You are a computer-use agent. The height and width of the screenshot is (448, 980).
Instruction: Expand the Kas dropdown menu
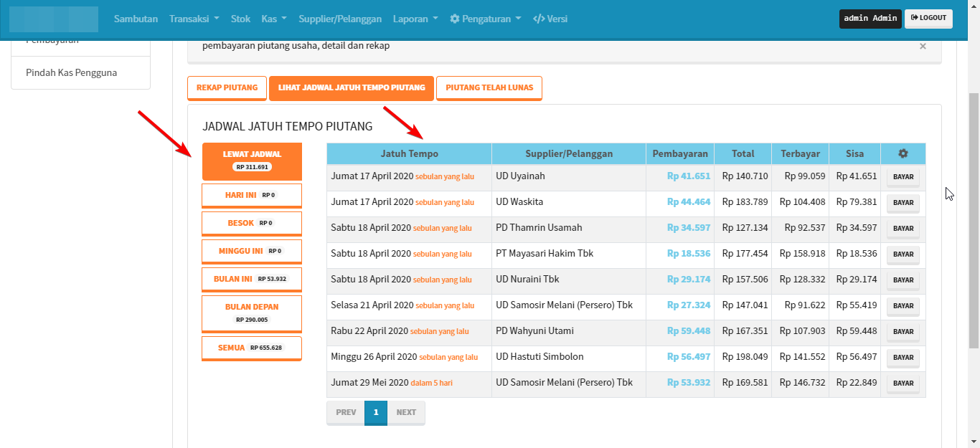coord(274,19)
